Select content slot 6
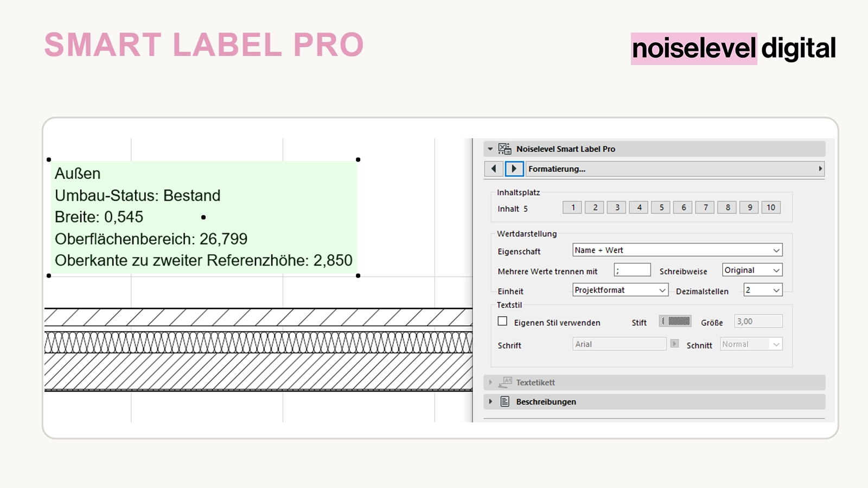This screenshot has width=868, height=488. [683, 208]
